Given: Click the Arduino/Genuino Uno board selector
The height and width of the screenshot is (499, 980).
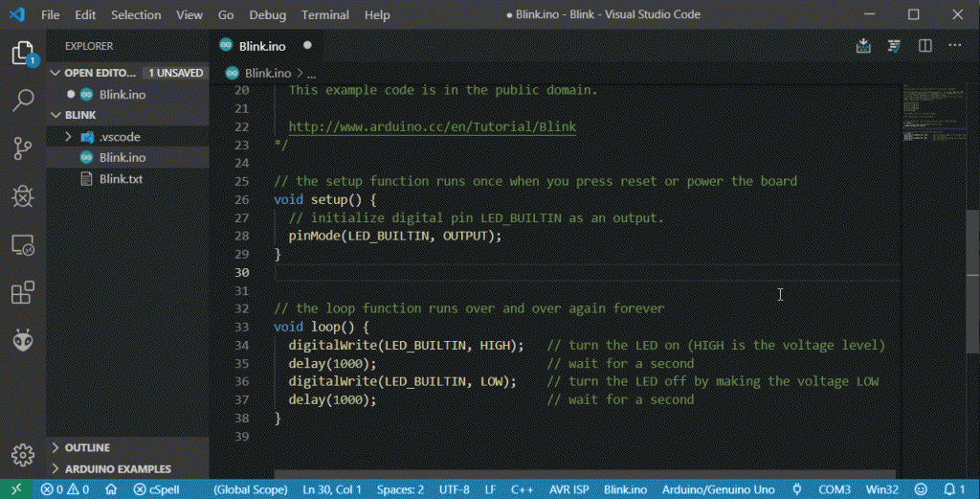Looking at the screenshot, I should tap(718, 489).
